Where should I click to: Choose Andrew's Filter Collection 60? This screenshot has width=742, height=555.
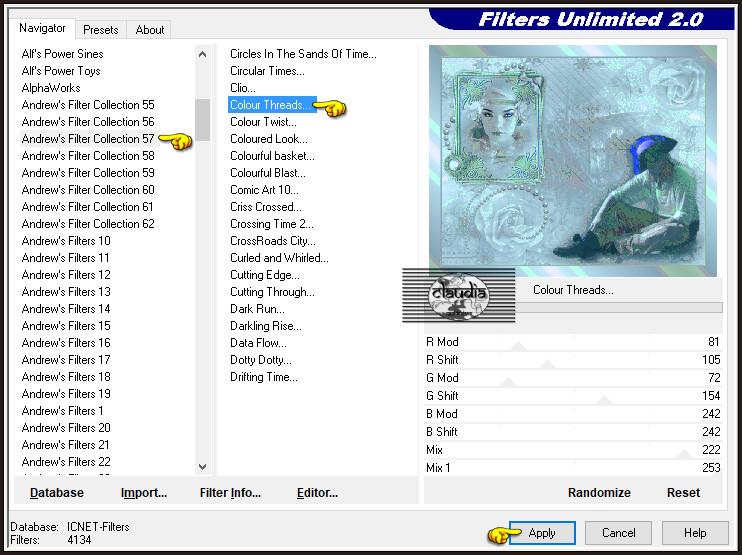(x=88, y=190)
